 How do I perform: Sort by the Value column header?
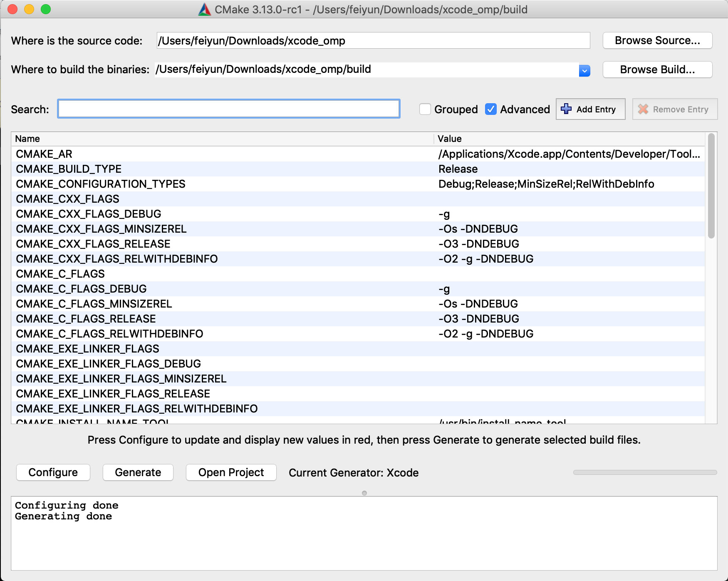(570, 139)
